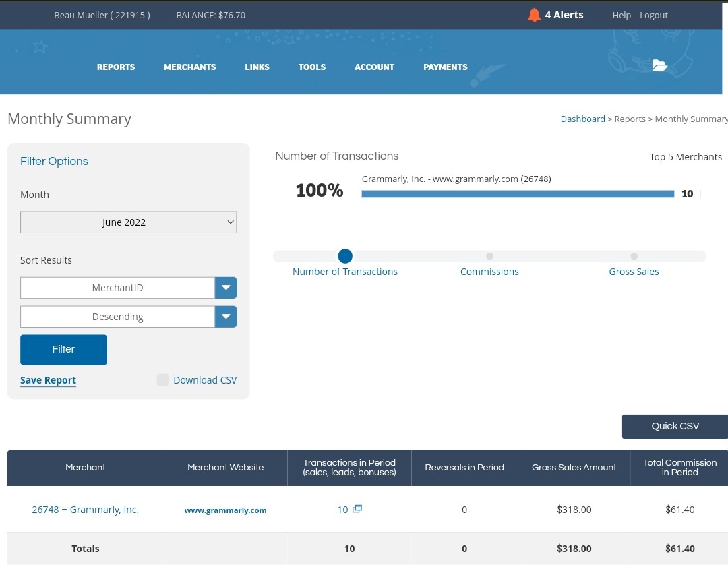
Task: Open the MERCHANTS menu
Action: click(x=190, y=67)
